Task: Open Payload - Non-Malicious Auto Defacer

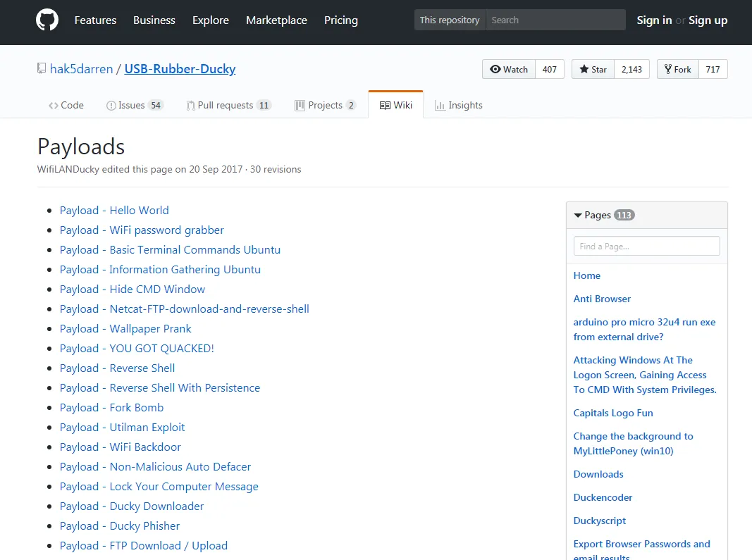Action: 155,466
